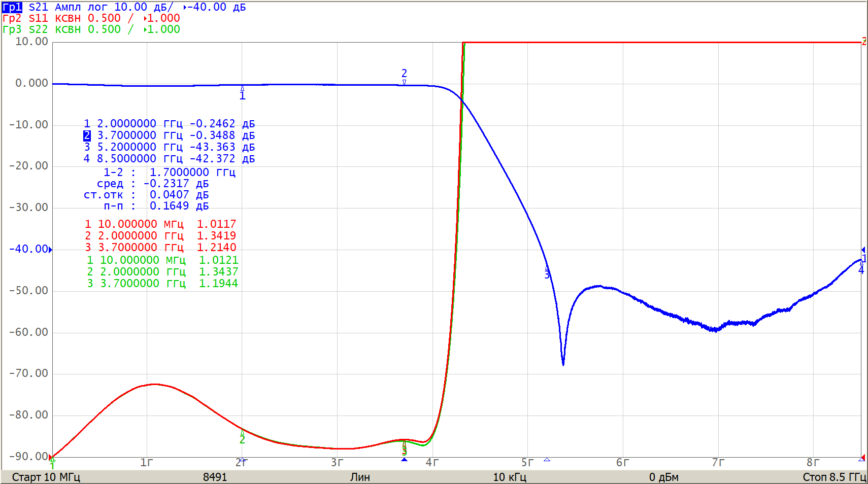Screen dimensions: 868x484
Task: Click the marker 1 triangle at sweep start
Action: pos(52,461)
